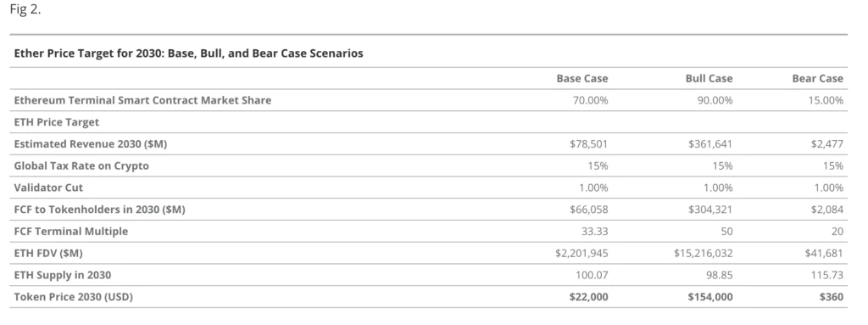Click the Base Case column header

coord(581,78)
